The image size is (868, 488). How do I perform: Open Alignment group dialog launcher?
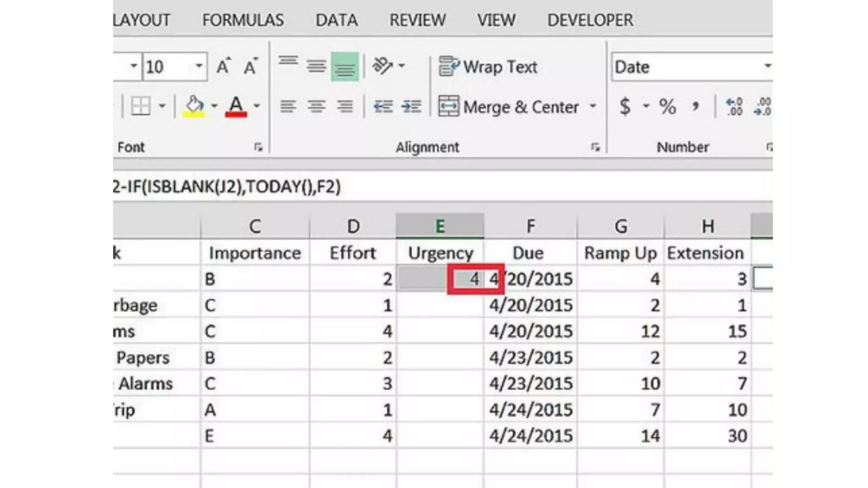[x=595, y=147]
